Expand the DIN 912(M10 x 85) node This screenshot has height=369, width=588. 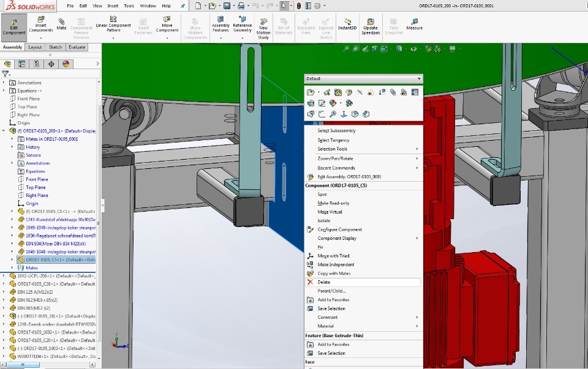click(x=4, y=300)
